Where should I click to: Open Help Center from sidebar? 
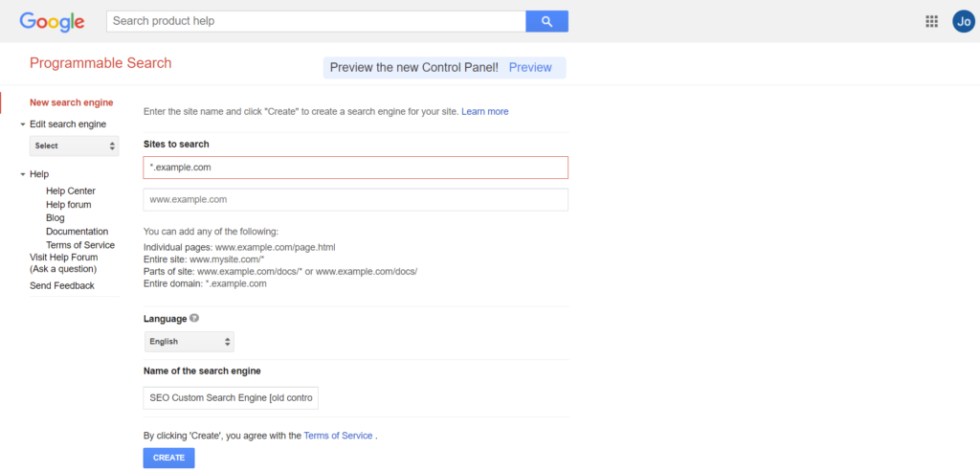pos(71,191)
